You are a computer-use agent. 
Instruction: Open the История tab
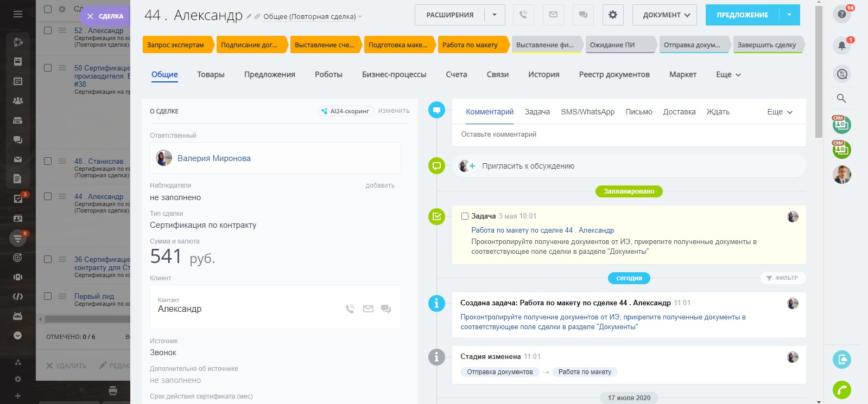543,74
